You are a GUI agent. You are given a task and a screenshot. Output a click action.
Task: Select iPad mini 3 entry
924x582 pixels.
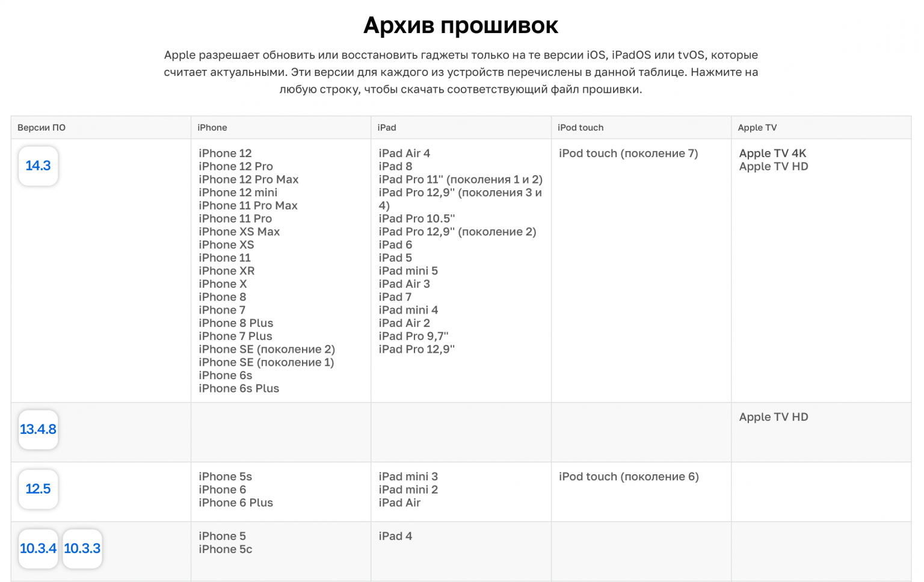(408, 477)
